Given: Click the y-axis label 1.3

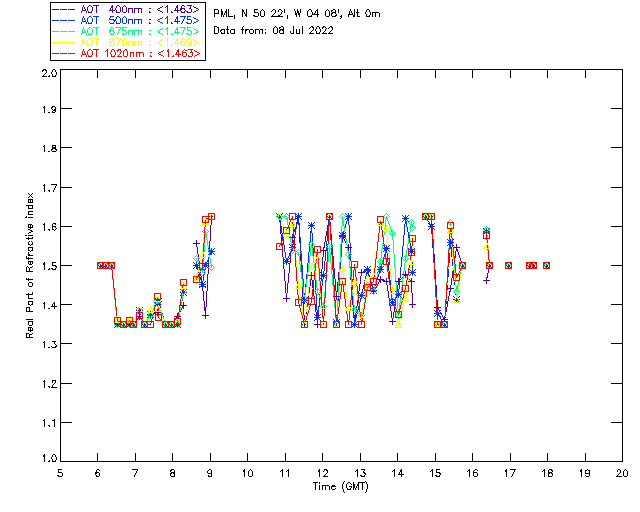Looking at the screenshot, I should [49, 344].
